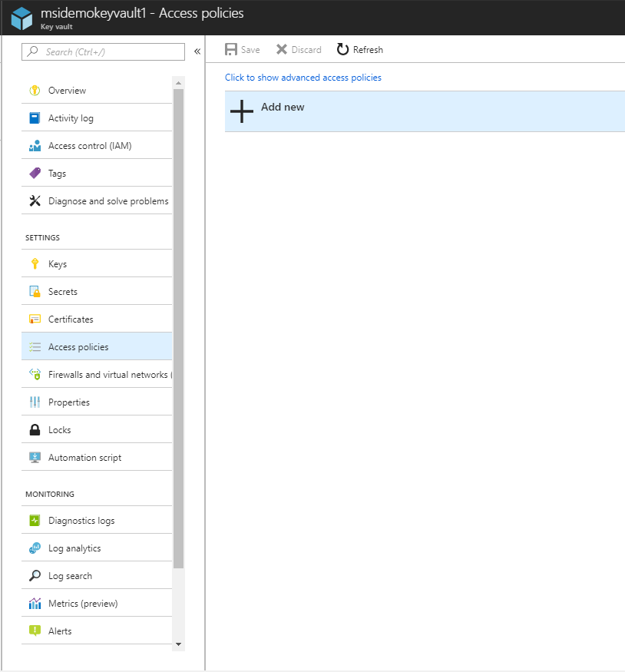Select the Tags menu item
The height and width of the screenshot is (672, 625).
97,173
